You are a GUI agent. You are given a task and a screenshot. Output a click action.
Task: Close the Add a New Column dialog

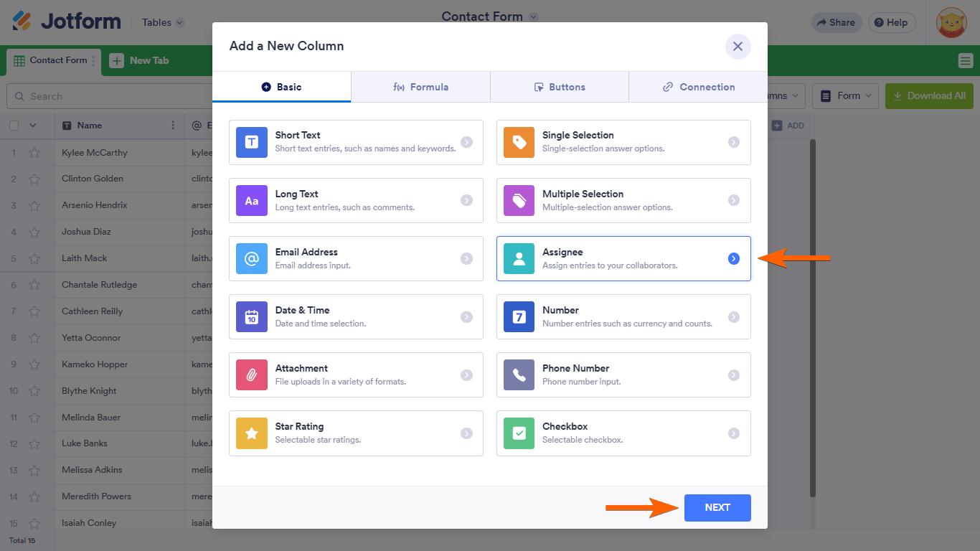[x=738, y=47]
